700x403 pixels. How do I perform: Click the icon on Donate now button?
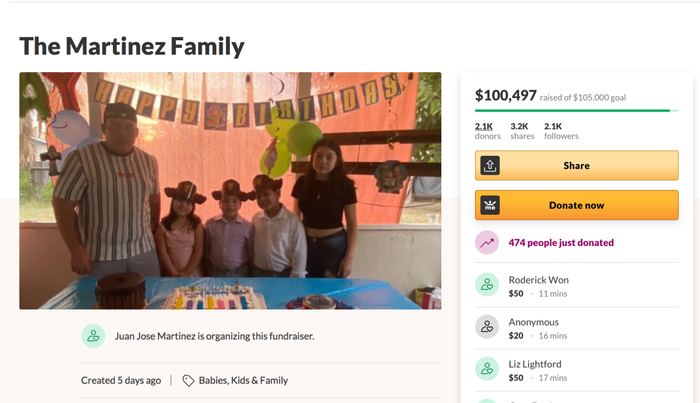[489, 205]
